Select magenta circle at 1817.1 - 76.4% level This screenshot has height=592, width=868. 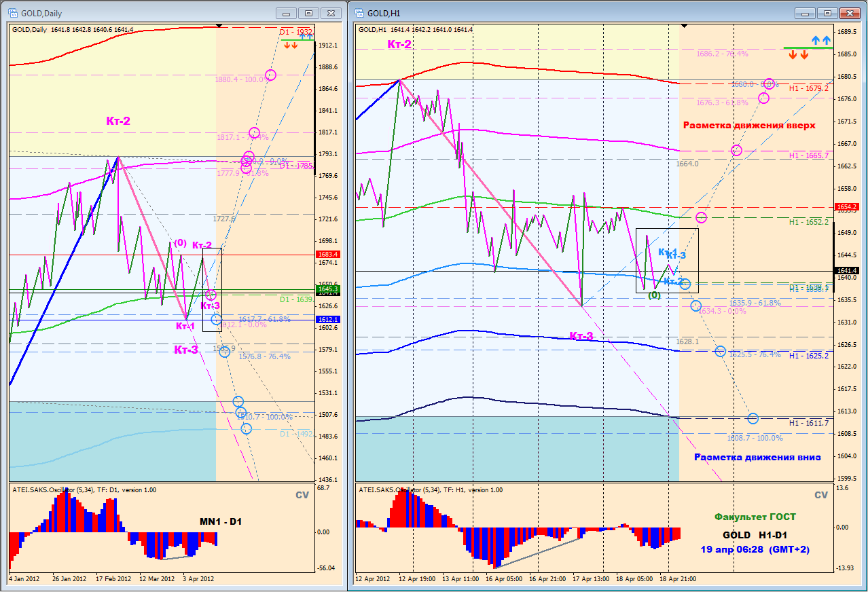[x=254, y=133]
